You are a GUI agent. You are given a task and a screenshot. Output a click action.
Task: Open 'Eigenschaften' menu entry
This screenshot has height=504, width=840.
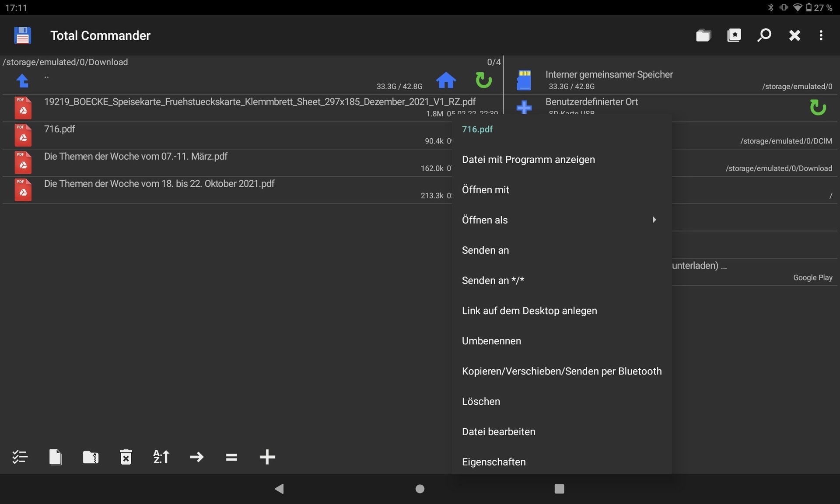tap(493, 462)
